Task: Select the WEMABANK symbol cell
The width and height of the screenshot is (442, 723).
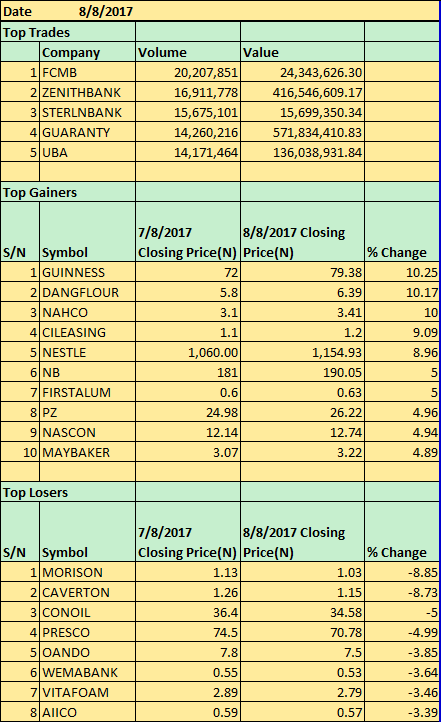Action: [88, 672]
